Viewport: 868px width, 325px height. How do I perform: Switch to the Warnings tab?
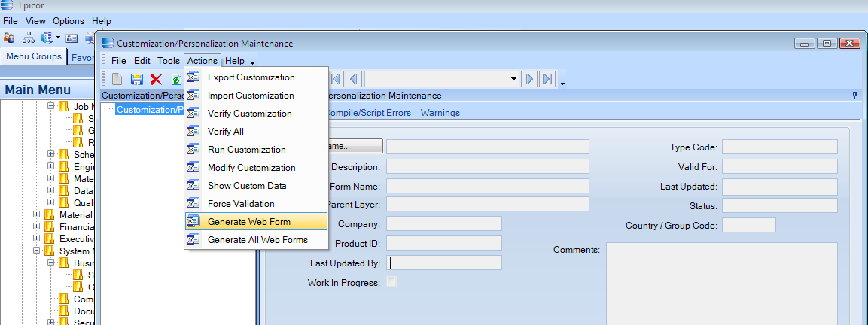point(440,112)
